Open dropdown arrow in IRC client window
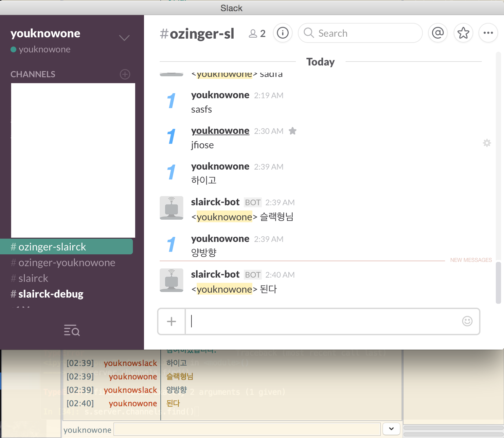Screen dimensions: 504x438 [x=391, y=429]
